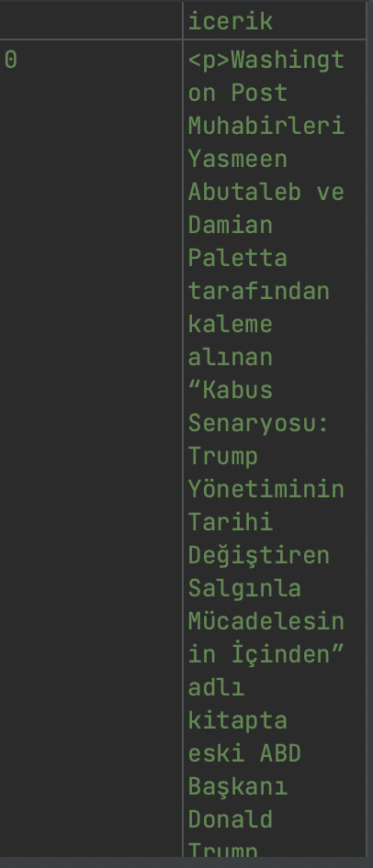Click row index 0 in the table
The height and width of the screenshot is (868, 373).
coord(11,61)
